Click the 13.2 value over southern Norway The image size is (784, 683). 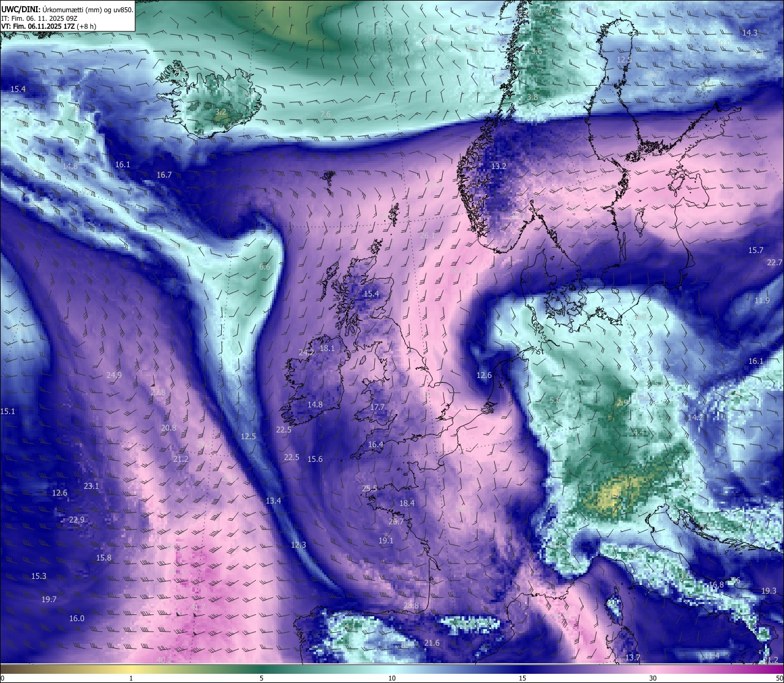(x=499, y=167)
